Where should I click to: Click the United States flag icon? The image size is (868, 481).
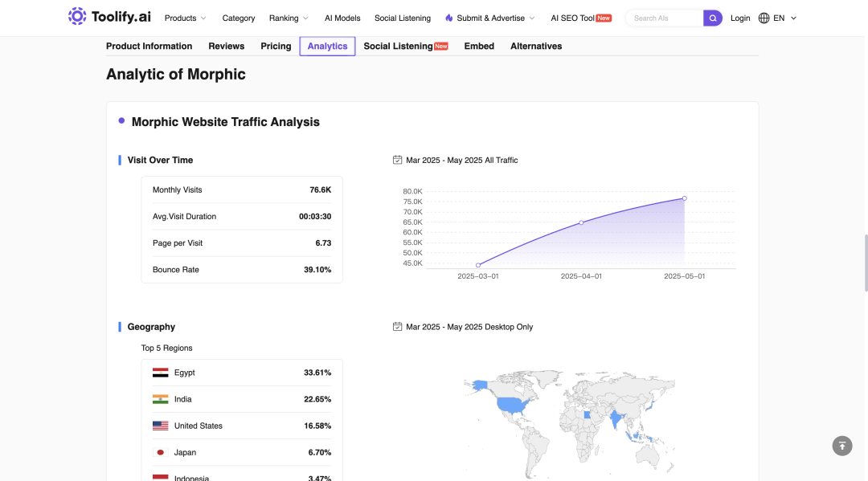(161, 426)
